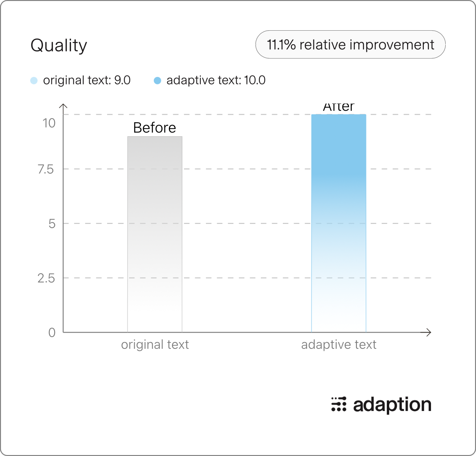Click the 10 tick on the y-axis
476x456 pixels.
pyautogui.click(x=49, y=123)
